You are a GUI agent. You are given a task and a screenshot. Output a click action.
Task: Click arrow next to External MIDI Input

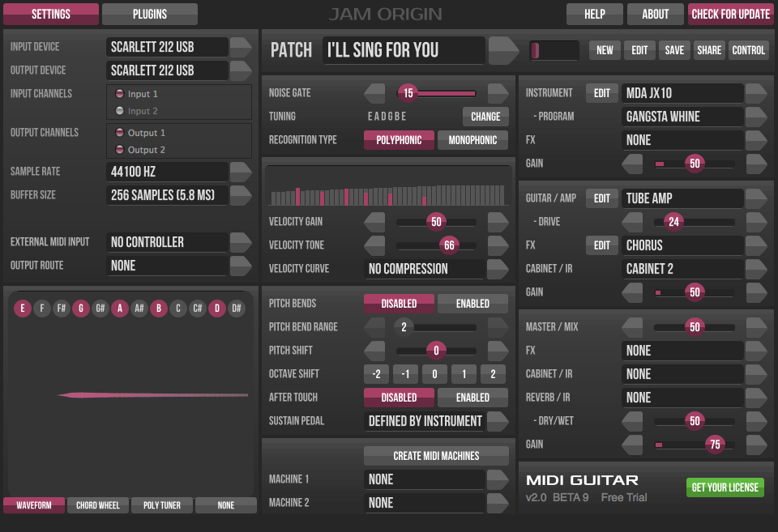click(x=241, y=242)
